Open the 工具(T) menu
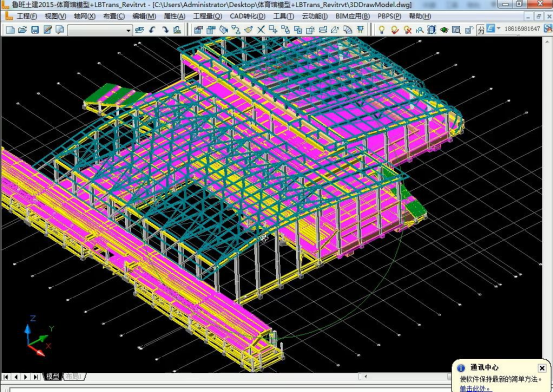The width and height of the screenshot is (553, 392). (284, 16)
